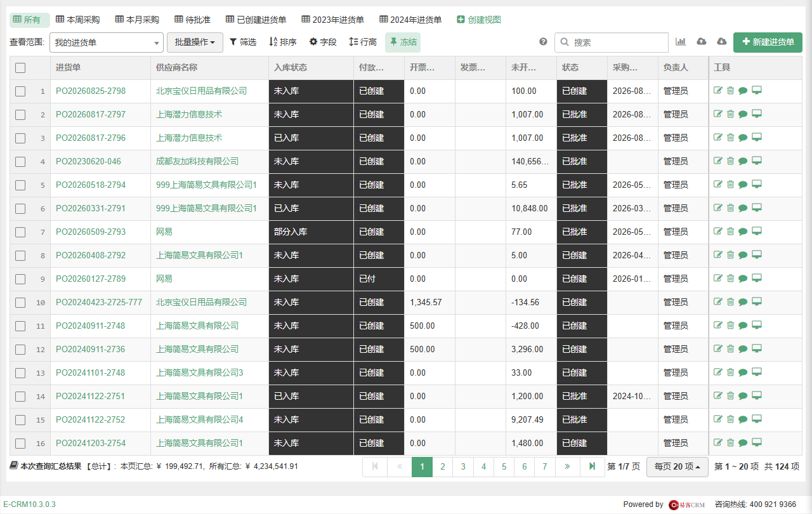Click monitor icon for PO20260408-2792 row
Image resolution: width=812 pixels, height=514 pixels.
point(757,255)
